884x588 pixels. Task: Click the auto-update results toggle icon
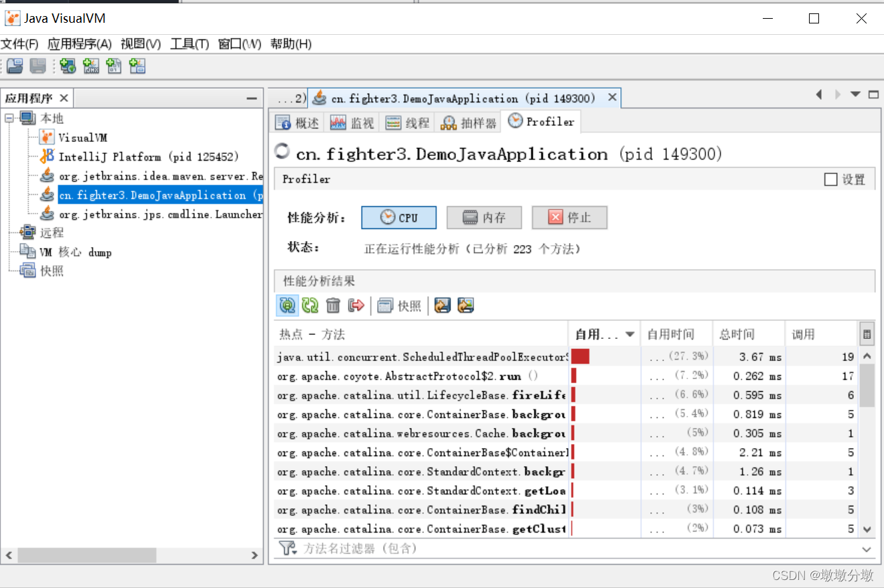click(x=287, y=305)
